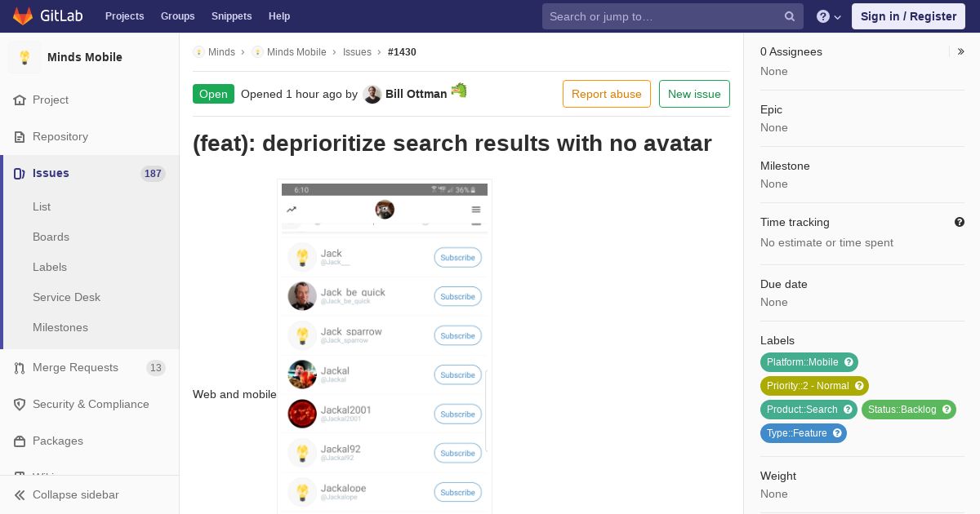Click the Merge Requests icon in sidebar
Image resolution: width=980 pixels, height=514 pixels.
pos(20,368)
